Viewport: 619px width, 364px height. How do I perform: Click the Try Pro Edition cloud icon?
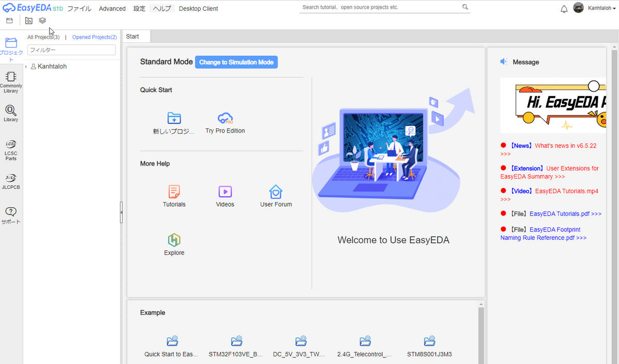(225, 118)
